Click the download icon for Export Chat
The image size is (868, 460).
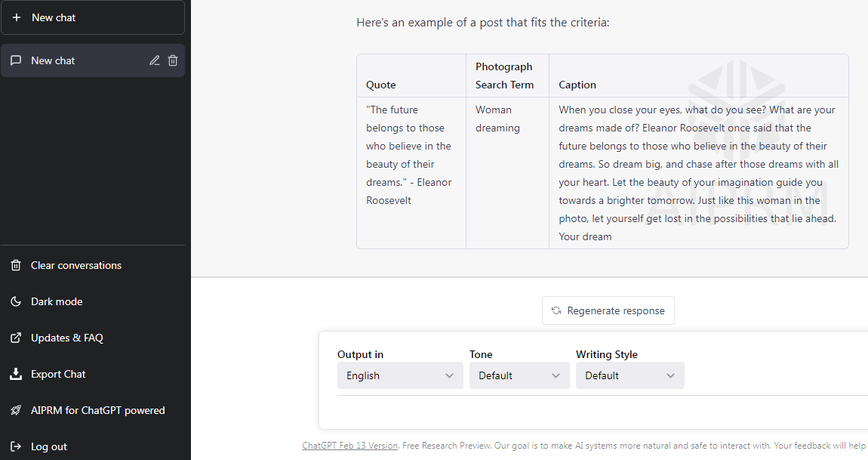tap(16, 374)
